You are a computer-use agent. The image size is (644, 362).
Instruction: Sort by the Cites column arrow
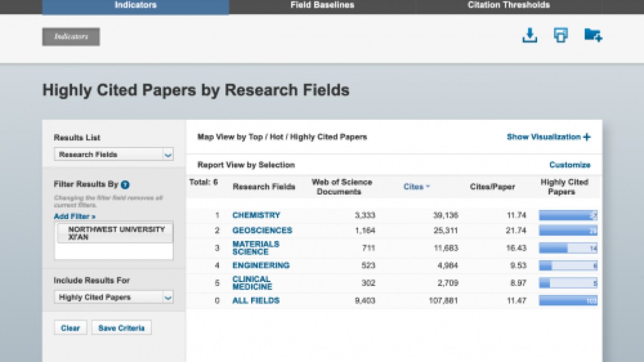[428, 187]
